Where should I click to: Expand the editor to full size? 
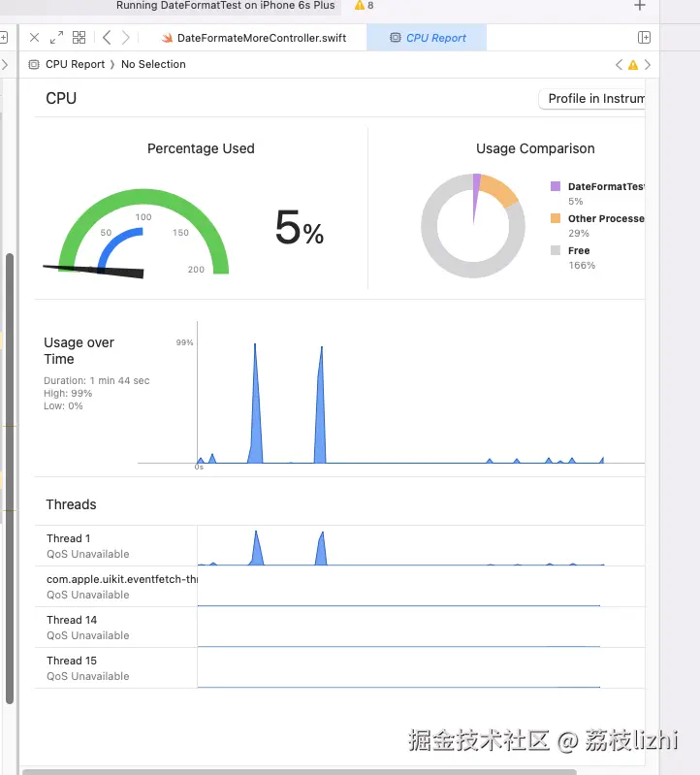point(56,38)
